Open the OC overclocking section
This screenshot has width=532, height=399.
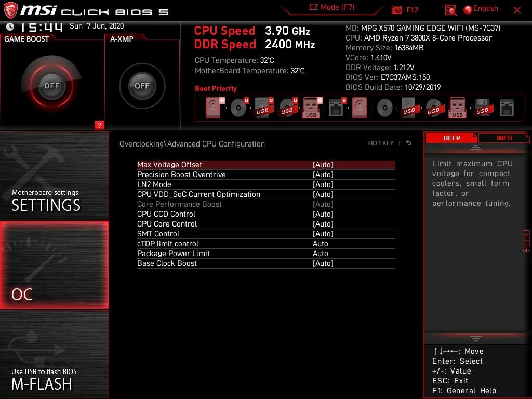54,265
